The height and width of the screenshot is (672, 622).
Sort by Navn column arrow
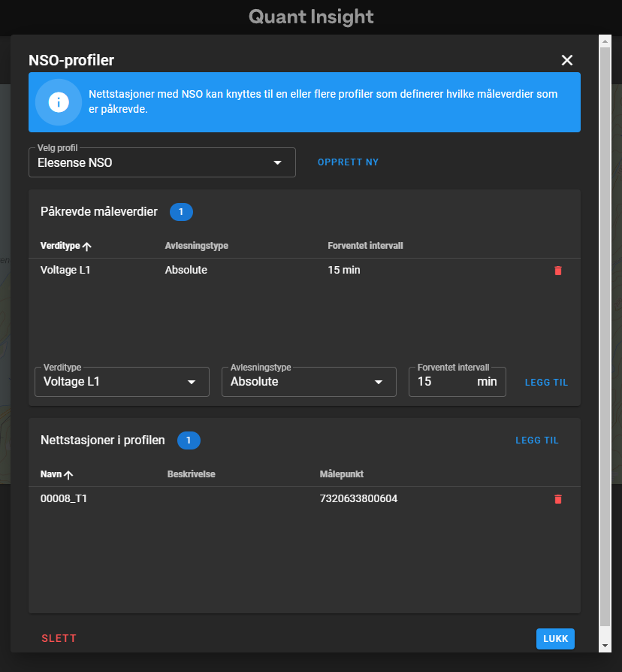(x=68, y=475)
